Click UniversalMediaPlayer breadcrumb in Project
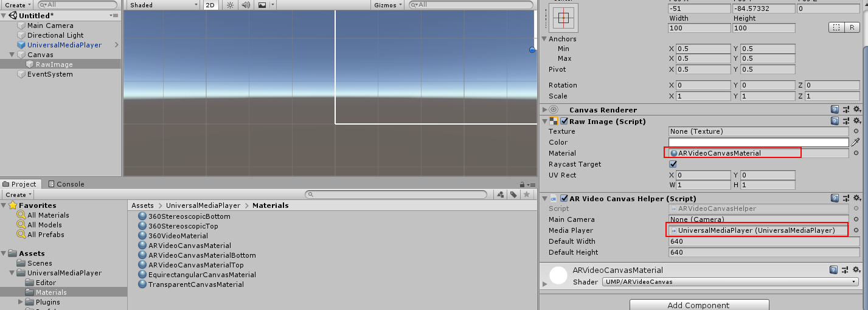This screenshot has width=868, height=310. (203, 205)
